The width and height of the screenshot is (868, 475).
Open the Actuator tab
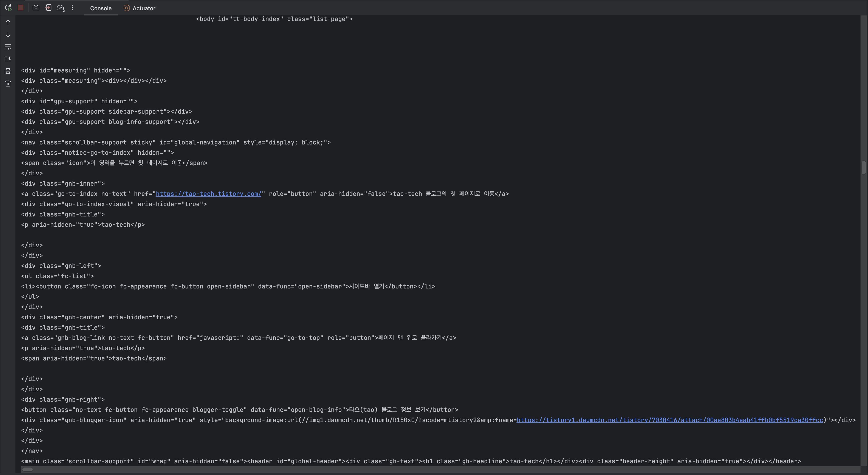coord(143,8)
